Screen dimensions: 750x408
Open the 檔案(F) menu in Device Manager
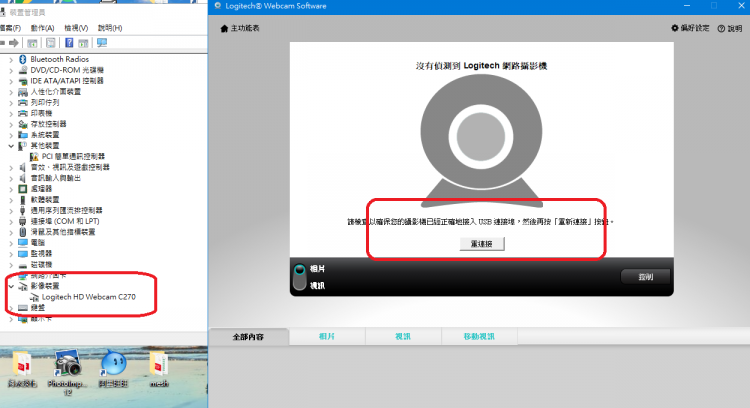[x=10, y=28]
